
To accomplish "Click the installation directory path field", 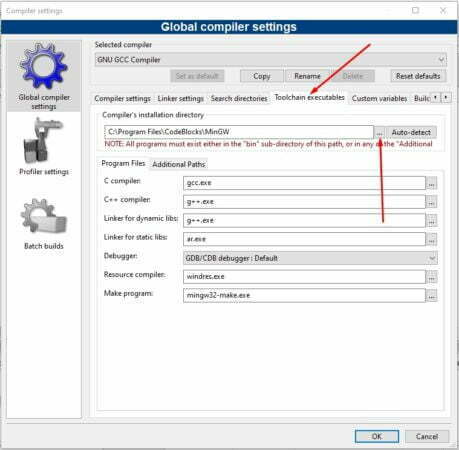I will click(x=239, y=132).
